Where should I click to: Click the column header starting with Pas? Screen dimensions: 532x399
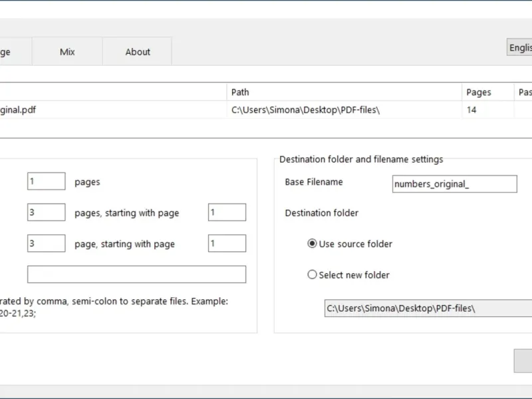pos(525,92)
